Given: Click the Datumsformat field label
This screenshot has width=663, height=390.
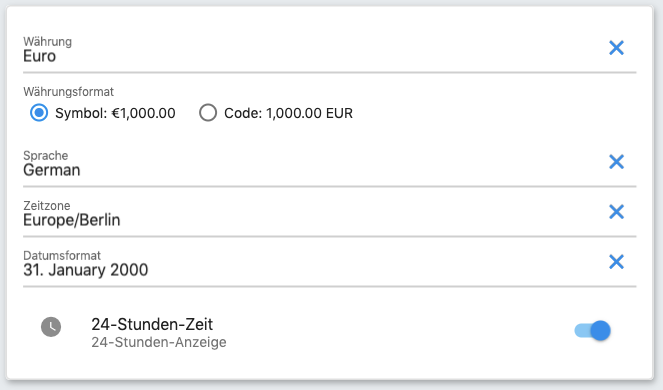Looking at the screenshot, I should click(62, 255).
